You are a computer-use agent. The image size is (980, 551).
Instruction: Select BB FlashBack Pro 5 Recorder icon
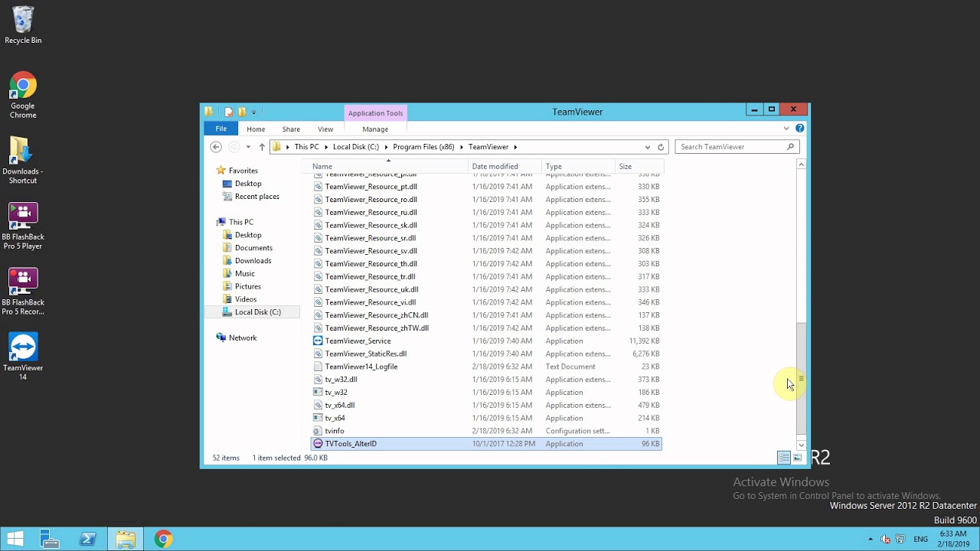tap(23, 292)
